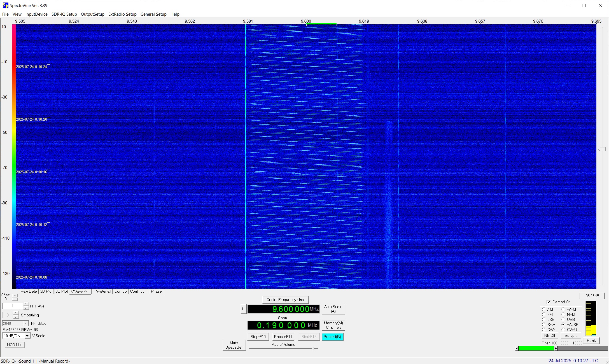Viewport: 609px width, 364px height.
Task: Lower Smoothing value with down arrow
Action: [x=16, y=317]
